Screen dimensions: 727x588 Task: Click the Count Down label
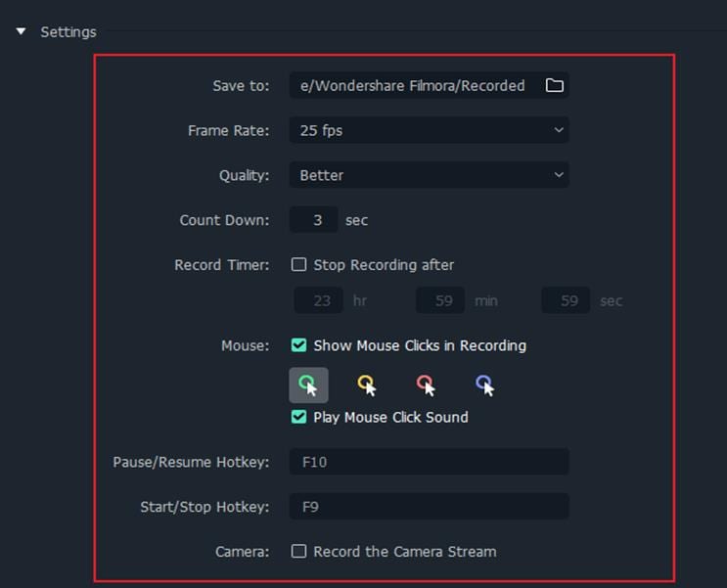[x=224, y=220]
